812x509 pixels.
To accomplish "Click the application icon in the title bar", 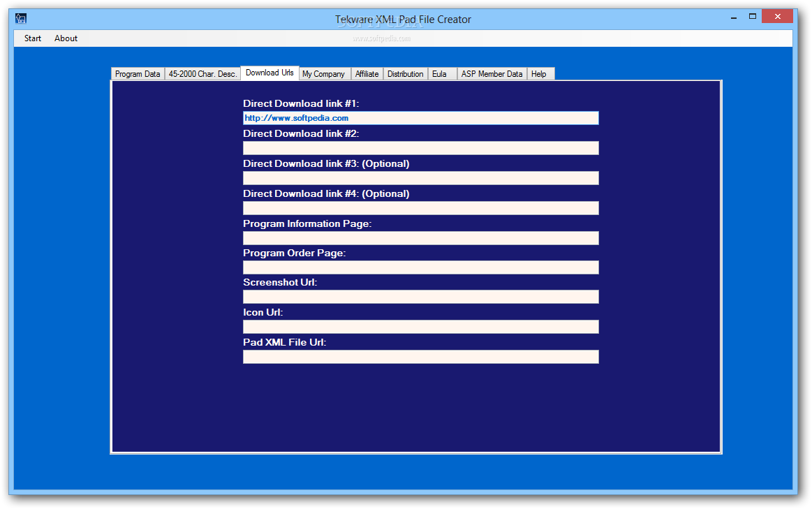I will tap(21, 19).
